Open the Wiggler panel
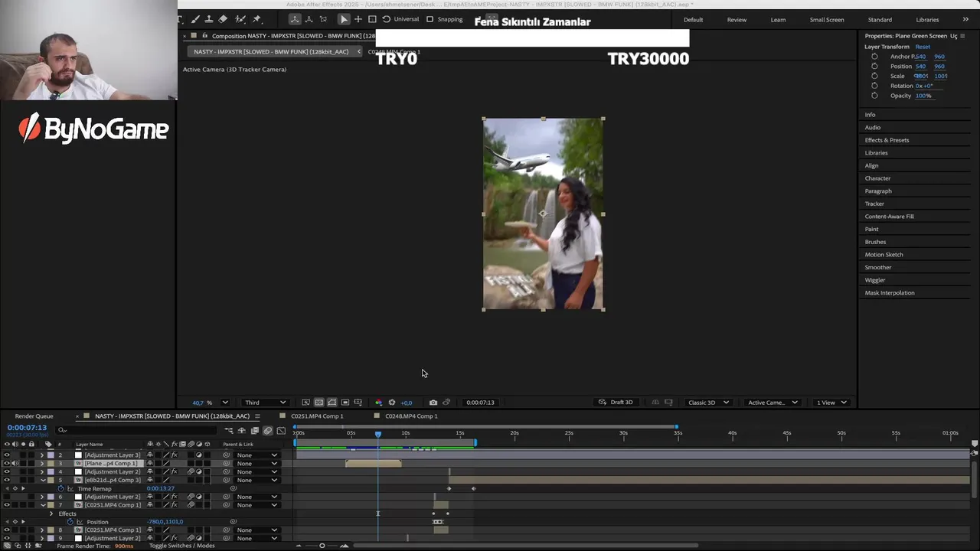The image size is (980, 551). pyautogui.click(x=875, y=280)
